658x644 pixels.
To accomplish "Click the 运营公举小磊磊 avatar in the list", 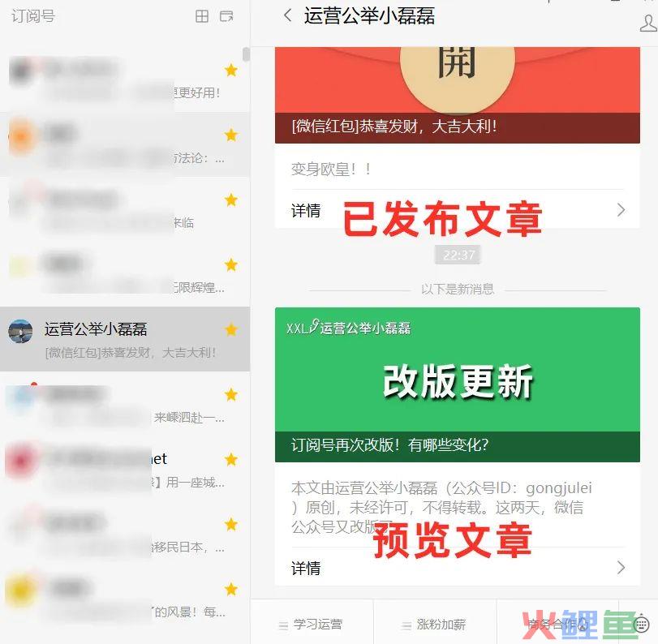I will 20,331.
